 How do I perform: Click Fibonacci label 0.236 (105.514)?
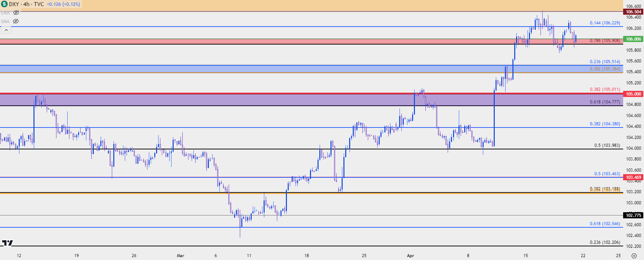coord(605,62)
